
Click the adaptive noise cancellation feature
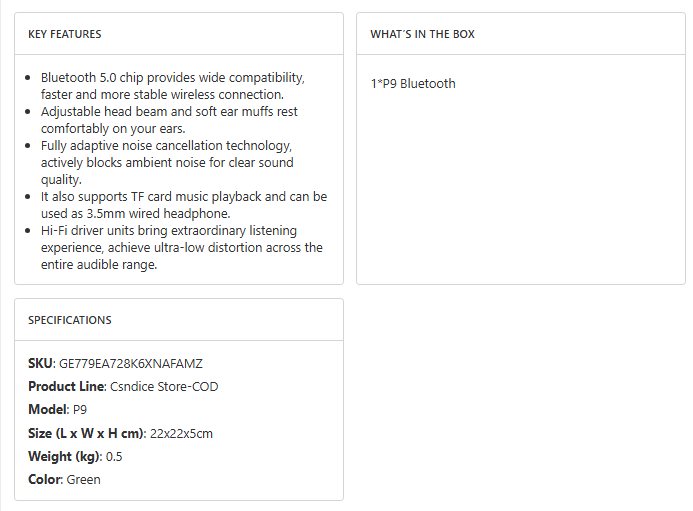pyautogui.click(x=167, y=162)
